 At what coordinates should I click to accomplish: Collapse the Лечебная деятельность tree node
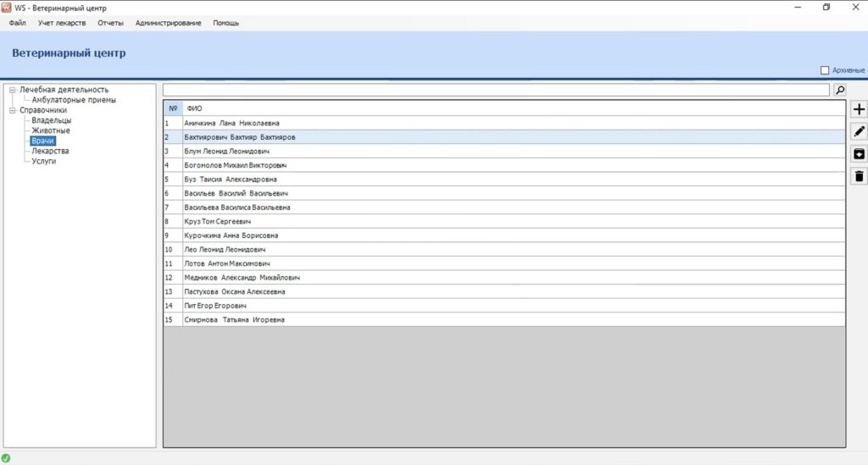click(12, 90)
